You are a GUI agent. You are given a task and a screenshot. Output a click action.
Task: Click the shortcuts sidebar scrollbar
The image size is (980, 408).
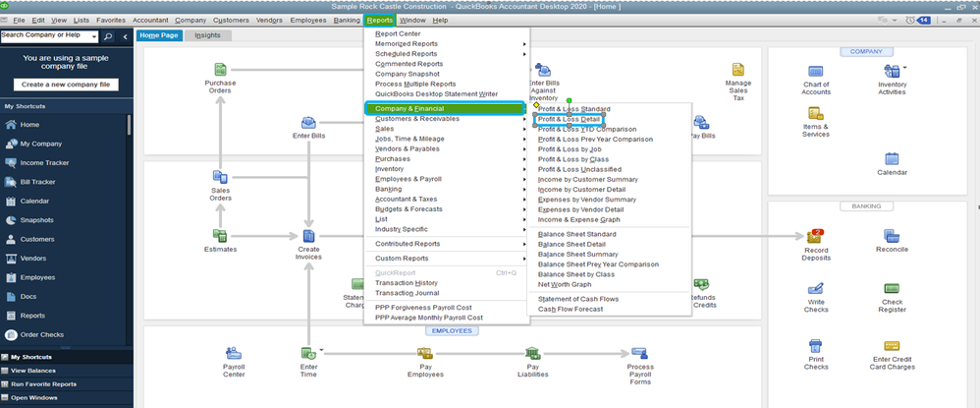pyautogui.click(x=130, y=125)
